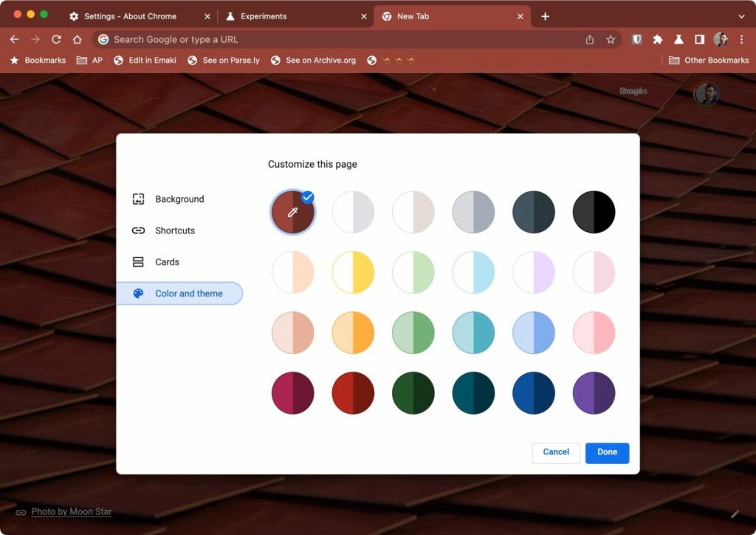The height and width of the screenshot is (535, 756).
Task: Open the Chrome extensions puzzle icon
Action: [658, 39]
